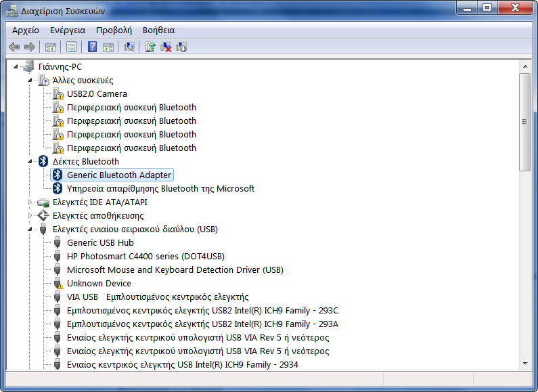Close the Διαχείριση Συσκευών window
Image resolution: width=538 pixels, height=392 pixels.
click(x=516, y=8)
